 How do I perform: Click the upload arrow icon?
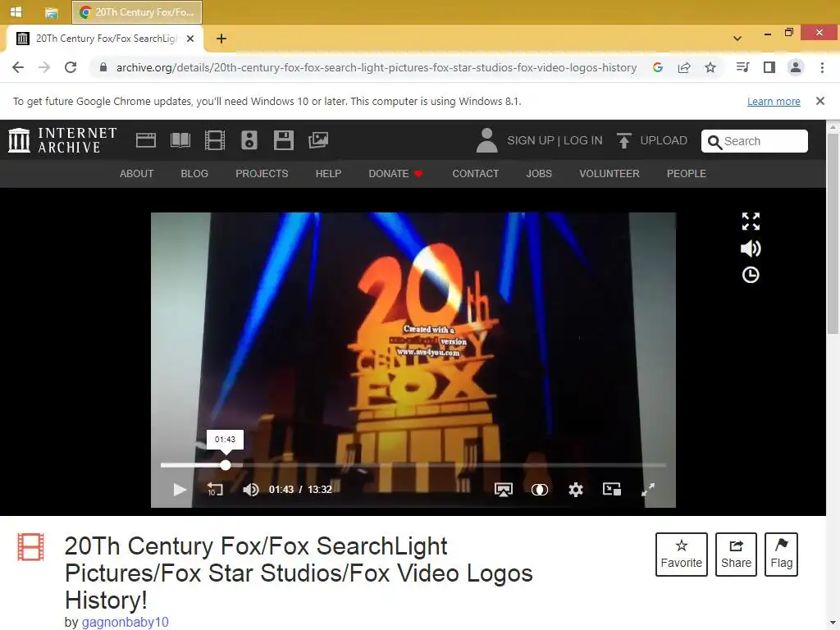623,140
